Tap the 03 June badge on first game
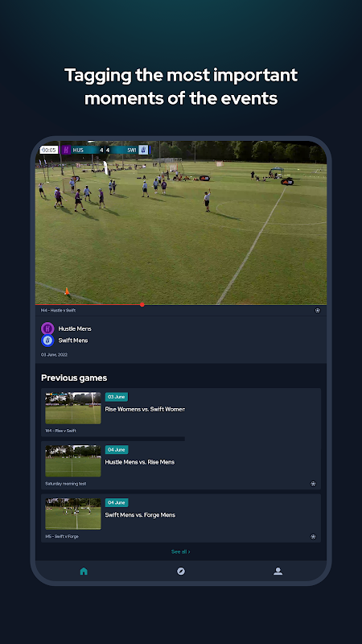This screenshot has width=362, height=644. coord(117,397)
